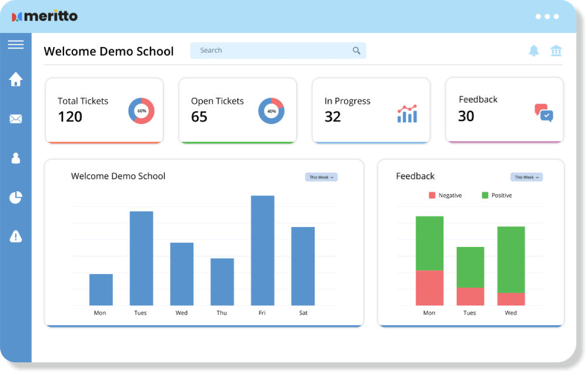Open the three-dot menu at top right

click(547, 16)
